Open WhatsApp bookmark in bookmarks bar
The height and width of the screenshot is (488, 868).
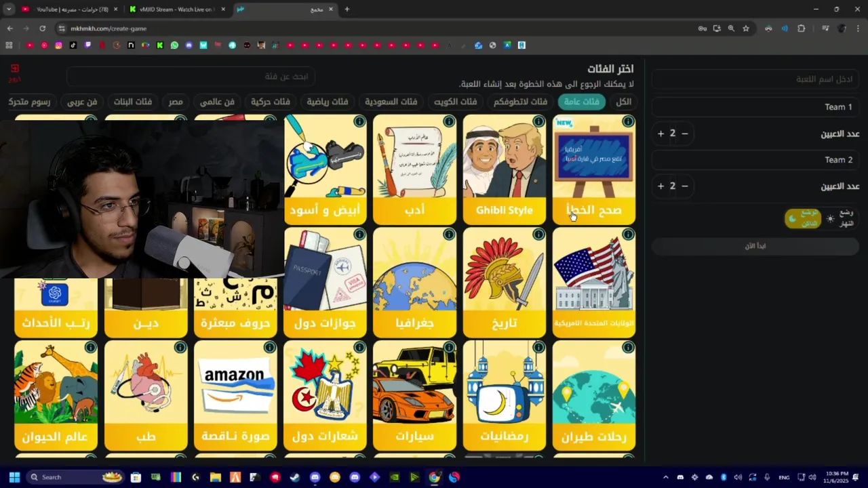(174, 45)
